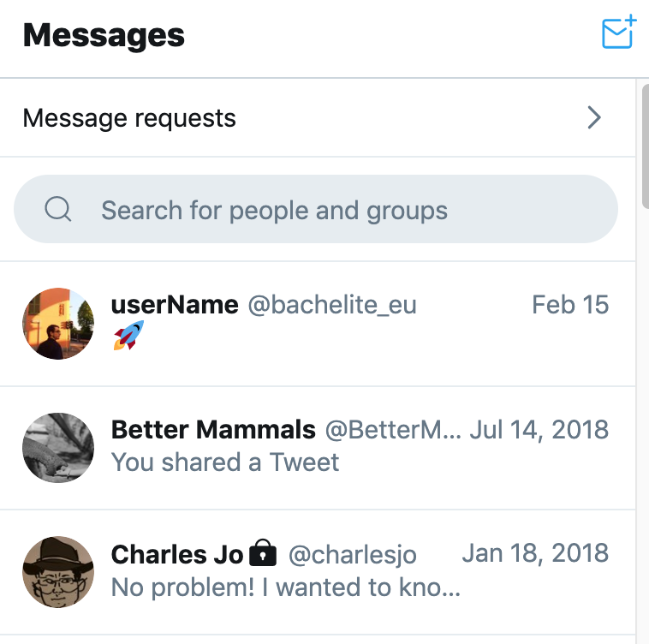Compose a new message with envelope icon
Screen dimensions: 649x644
click(x=618, y=32)
